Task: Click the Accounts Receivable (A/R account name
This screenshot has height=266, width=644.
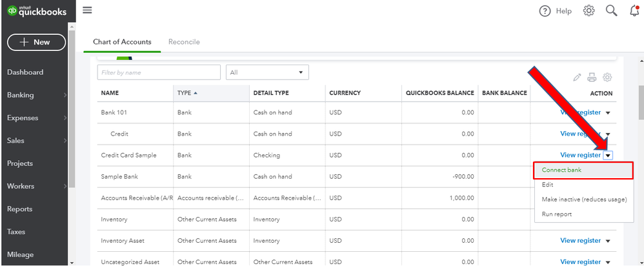Action: tap(137, 198)
